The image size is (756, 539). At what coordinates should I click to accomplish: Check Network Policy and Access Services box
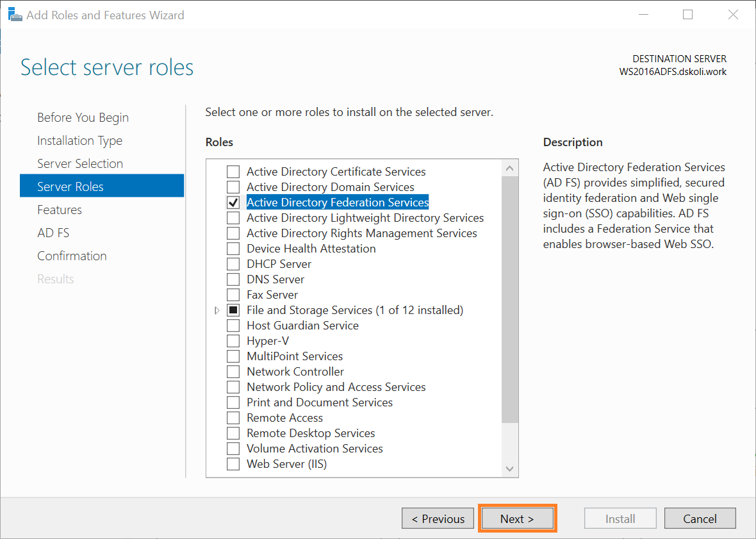click(233, 387)
